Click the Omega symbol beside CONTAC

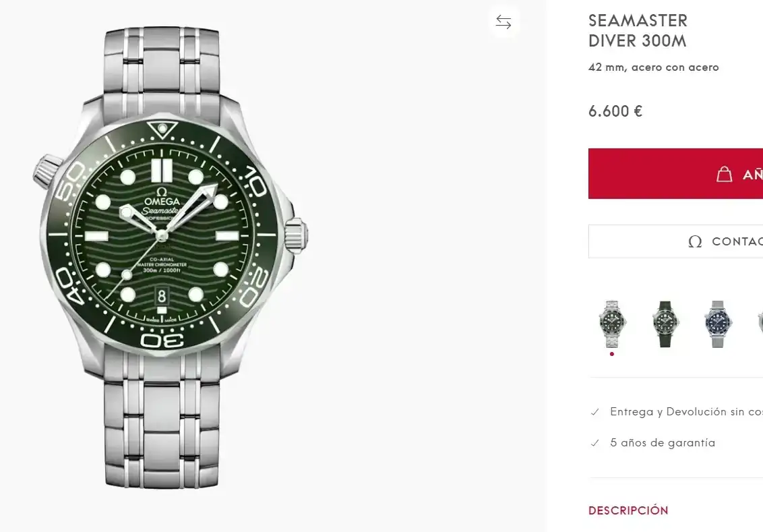(695, 241)
